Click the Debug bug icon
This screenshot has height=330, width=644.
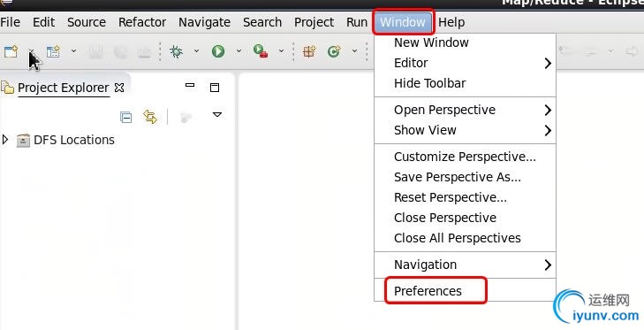coord(176,51)
